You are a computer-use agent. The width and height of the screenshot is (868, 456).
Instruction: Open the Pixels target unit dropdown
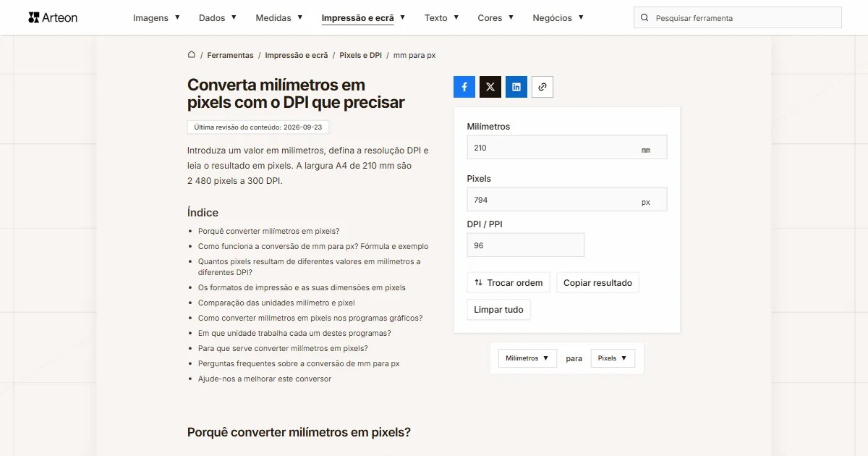[x=613, y=358]
